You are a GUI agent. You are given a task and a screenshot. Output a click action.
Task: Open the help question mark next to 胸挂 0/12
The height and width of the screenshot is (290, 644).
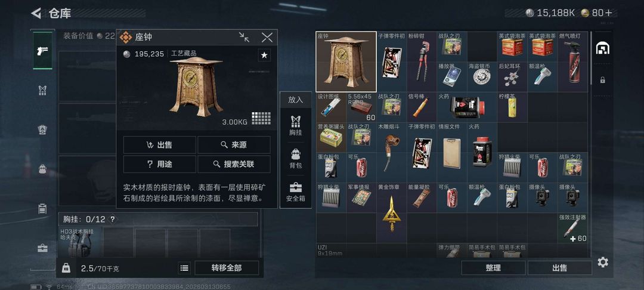[x=113, y=219]
